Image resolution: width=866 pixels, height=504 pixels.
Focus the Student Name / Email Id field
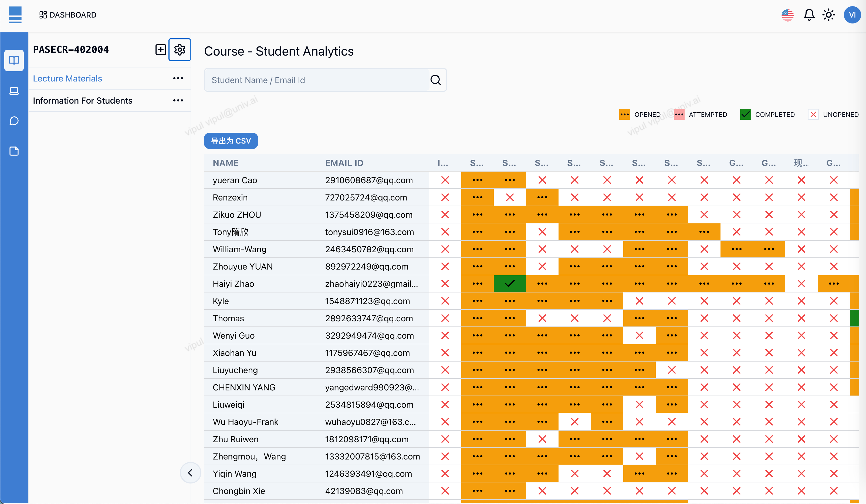(317, 80)
